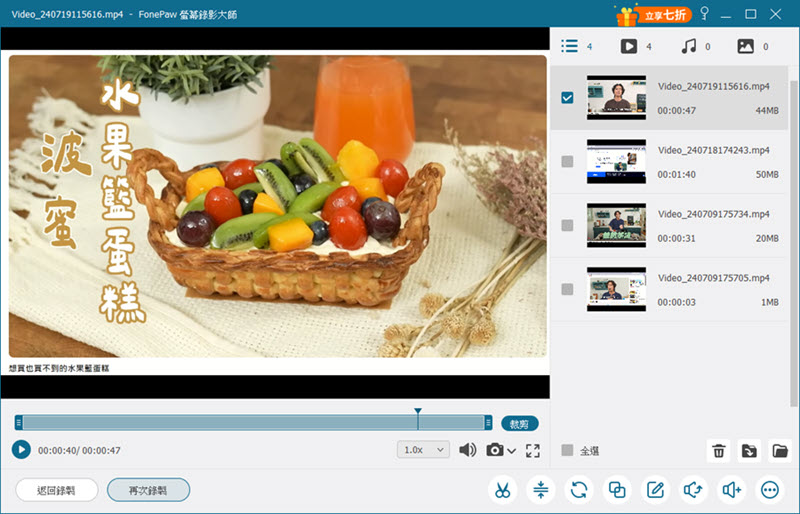Select thumbnail of Video_240709175734.mp4
The width and height of the screenshot is (800, 514).
tap(616, 225)
